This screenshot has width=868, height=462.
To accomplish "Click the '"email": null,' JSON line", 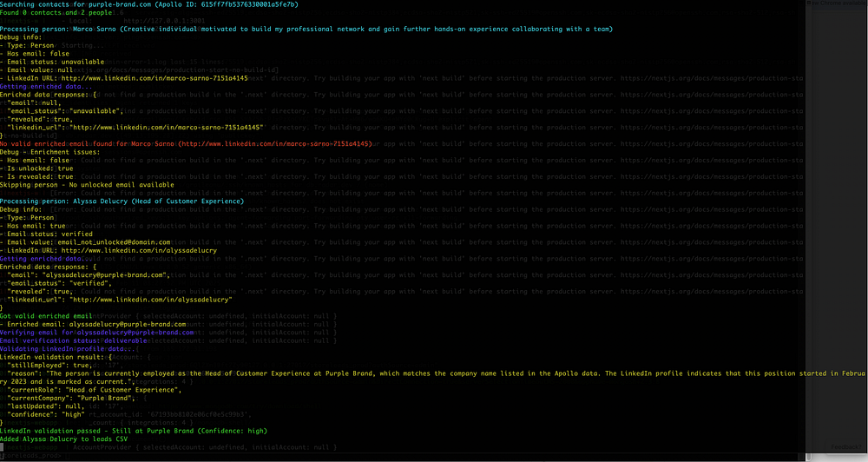I will tap(34, 102).
